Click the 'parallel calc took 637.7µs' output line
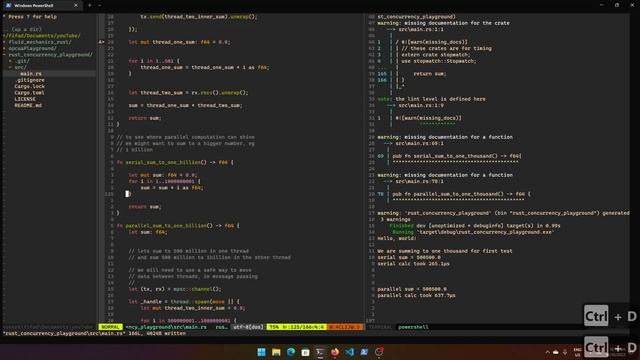This screenshot has width=640, height=360. point(416,295)
